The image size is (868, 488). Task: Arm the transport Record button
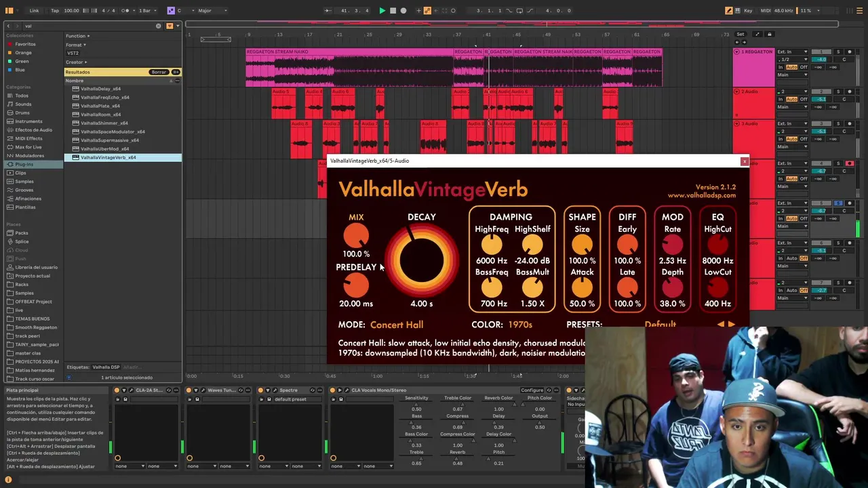[403, 10]
